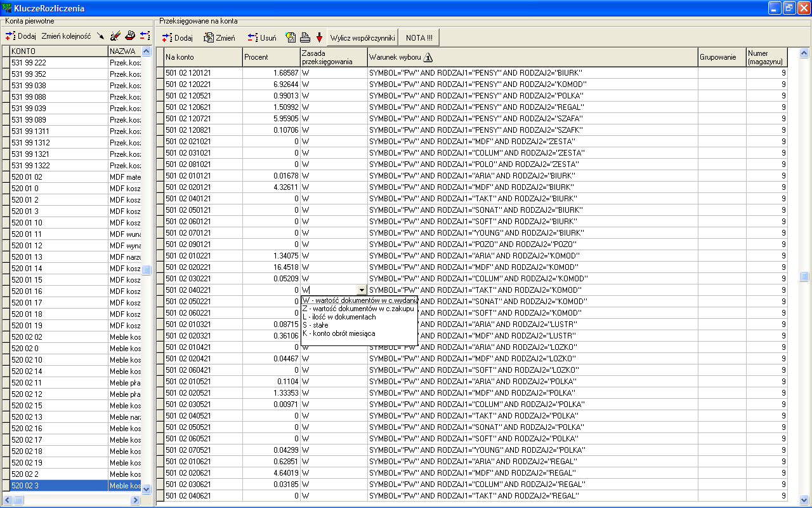Click the KONTO column header
812x508 pixels.
point(59,51)
